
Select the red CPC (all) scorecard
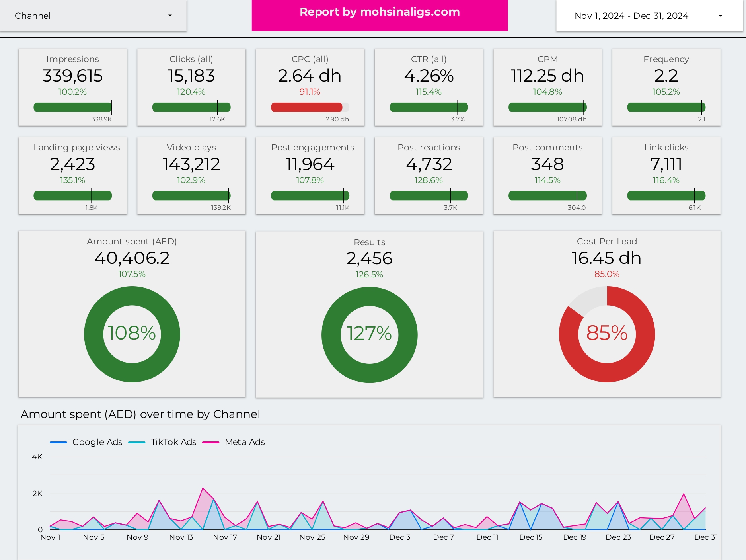point(310,88)
